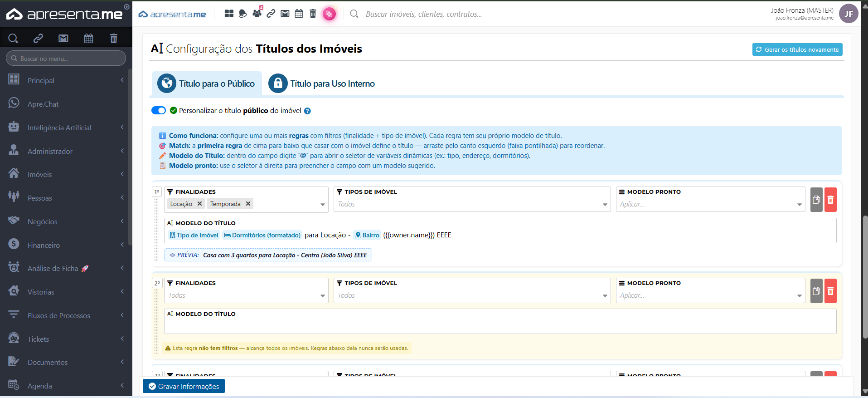Launch the pink AI sparkle button
Viewport: 868px width, 398px height.
point(329,14)
